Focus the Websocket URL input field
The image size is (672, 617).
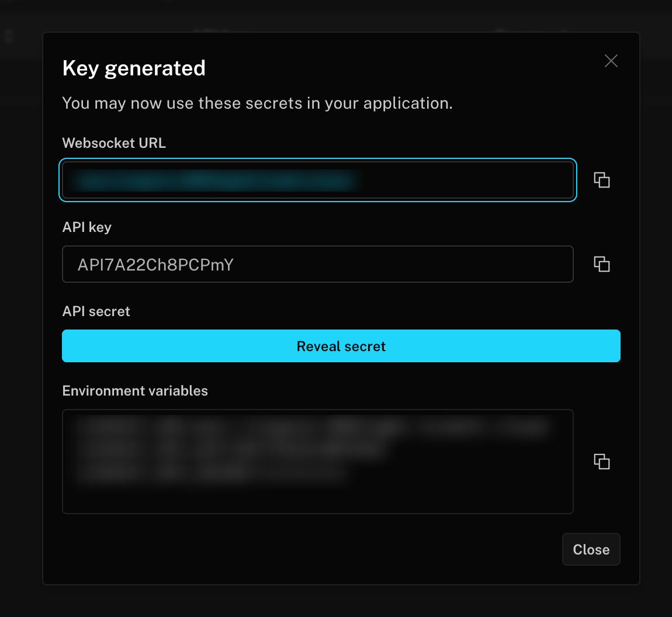tap(467, 180)
